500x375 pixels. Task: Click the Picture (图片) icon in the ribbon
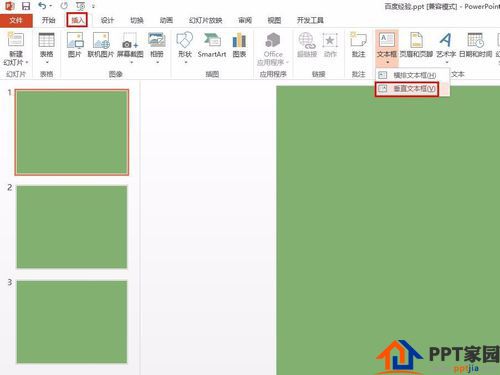pyautogui.click(x=75, y=45)
